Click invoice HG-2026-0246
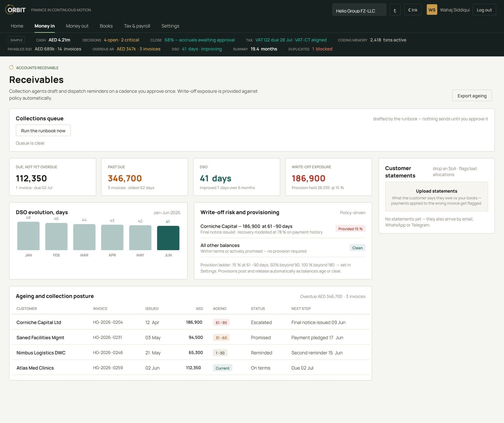Screen dimensions: 504x423 pyautogui.click(x=108, y=352)
